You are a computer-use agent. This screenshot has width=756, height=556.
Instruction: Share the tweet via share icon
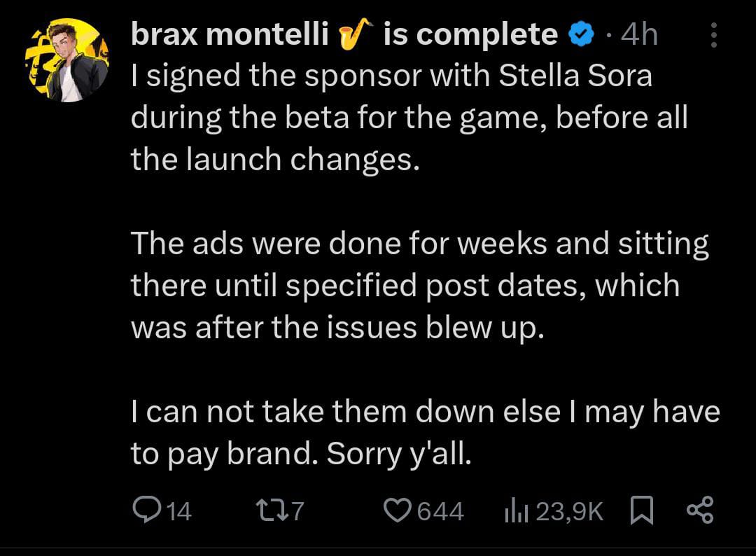click(x=699, y=510)
